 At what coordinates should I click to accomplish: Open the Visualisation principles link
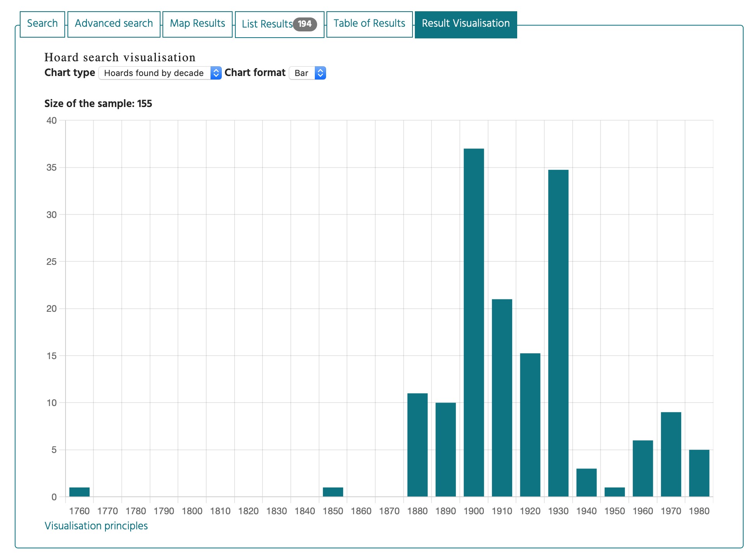96,526
